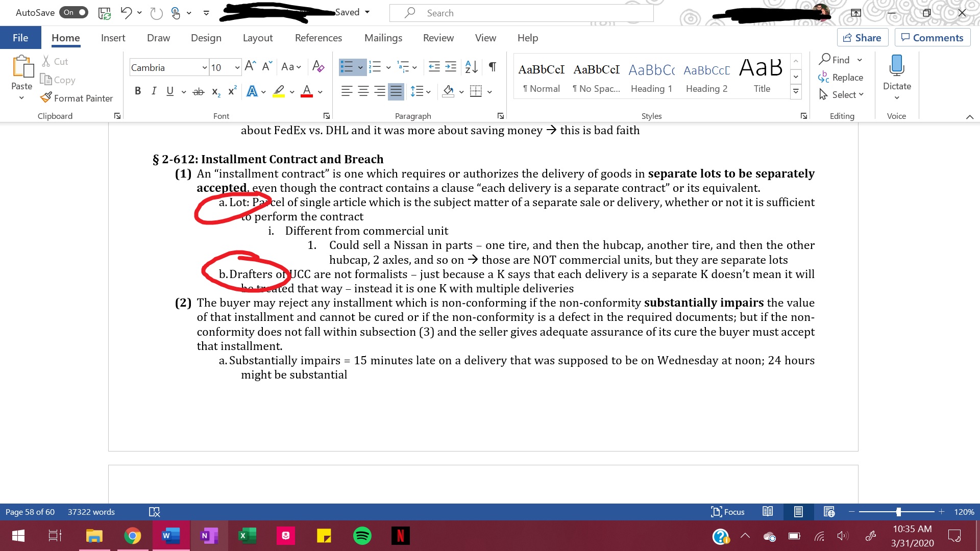Toggle AutoSave switch off

pos(75,12)
